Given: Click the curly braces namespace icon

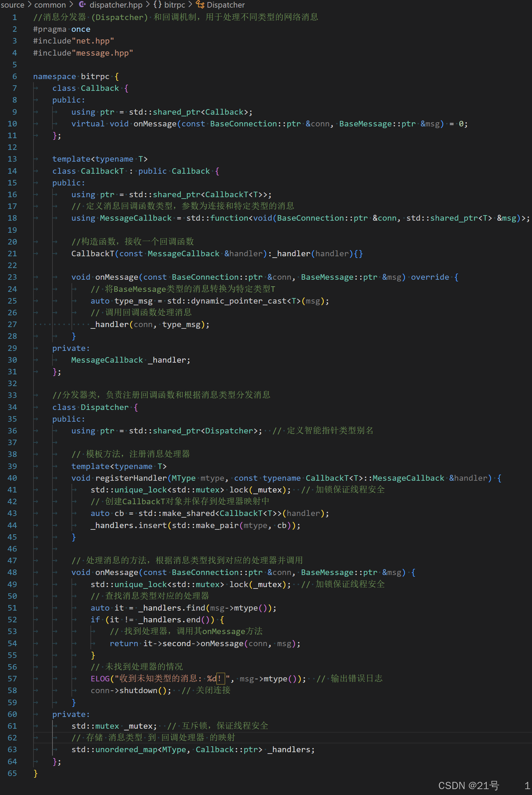Looking at the screenshot, I should [x=157, y=4].
